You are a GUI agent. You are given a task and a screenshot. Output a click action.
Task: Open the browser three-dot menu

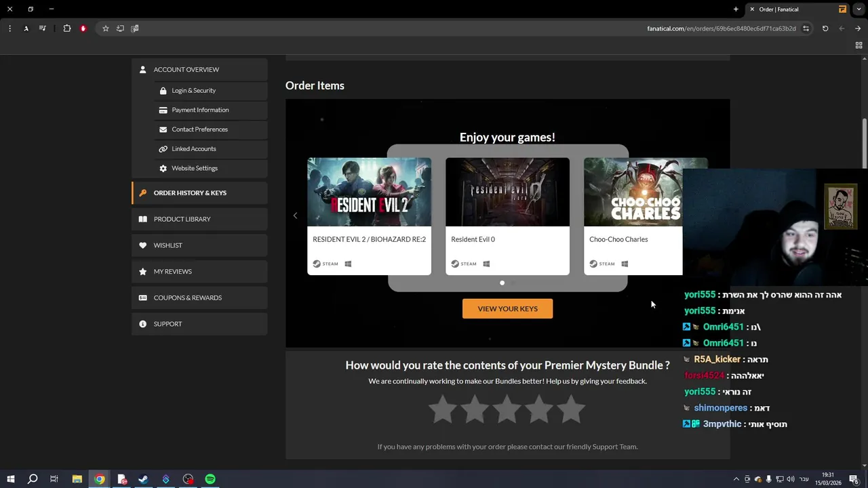tap(9, 28)
